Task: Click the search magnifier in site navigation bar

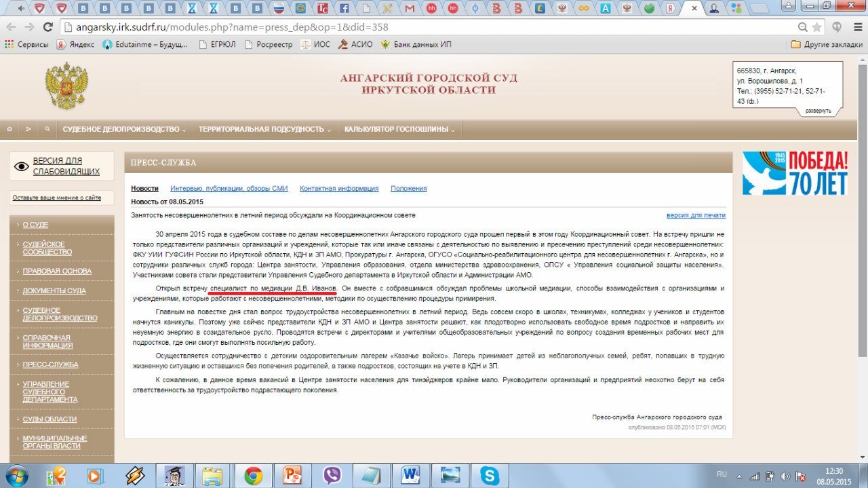Action: 47,129
